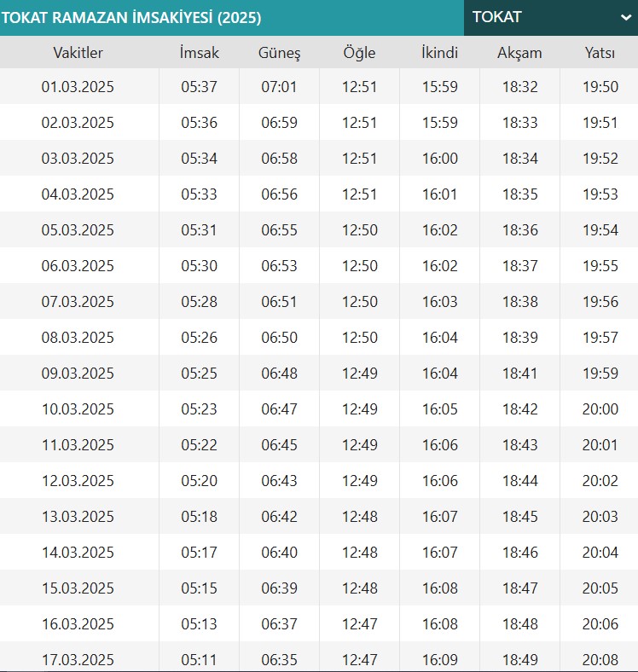Select the Akşam time for 03.03.2025
This screenshot has height=672, width=638.
[x=519, y=159]
